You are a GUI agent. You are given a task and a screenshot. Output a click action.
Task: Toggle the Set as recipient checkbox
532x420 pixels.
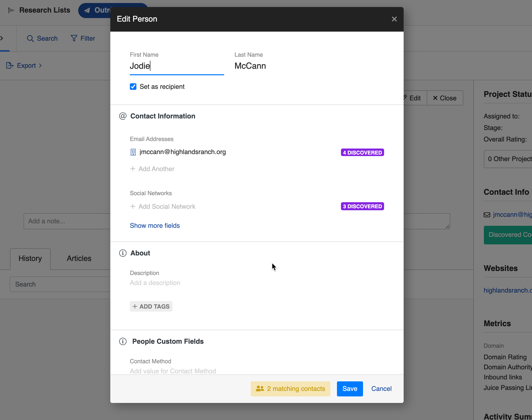[x=133, y=87]
